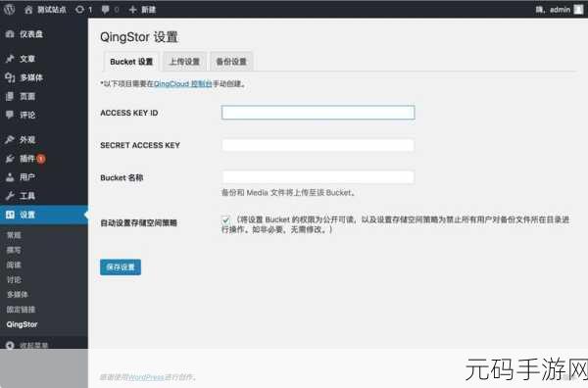The height and width of the screenshot is (388, 588).
Task: Open the QingStor settings submenu
Action: pyautogui.click(x=22, y=324)
